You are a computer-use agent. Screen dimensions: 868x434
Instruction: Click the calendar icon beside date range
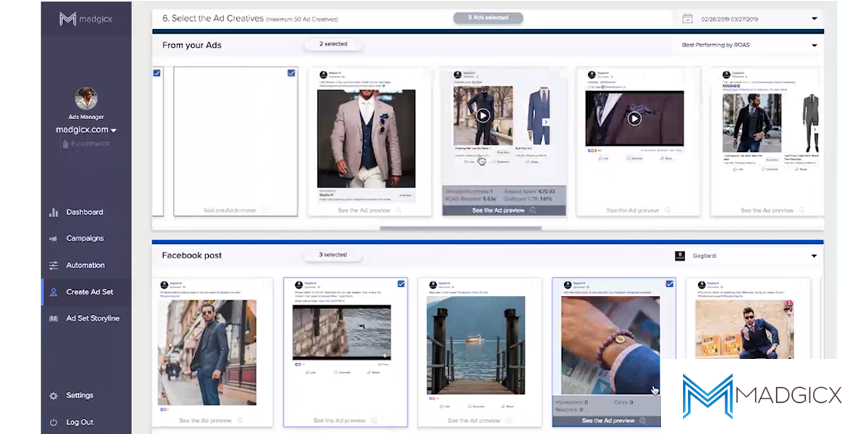coord(687,19)
